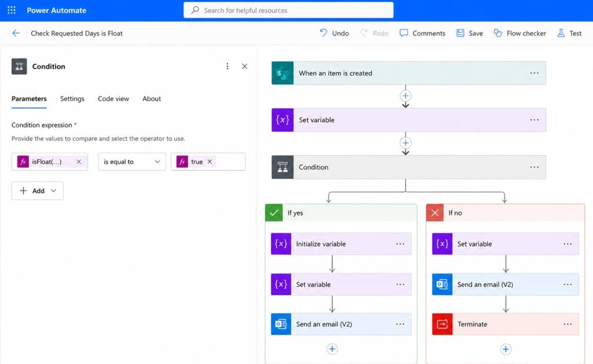
Task: Open menu for Set variable in If no
Action: [568, 244]
